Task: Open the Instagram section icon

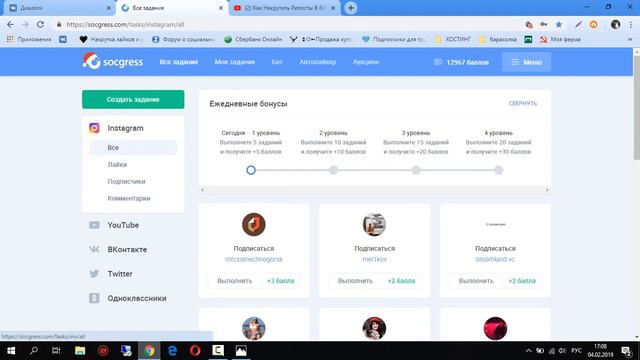Action: pos(94,128)
